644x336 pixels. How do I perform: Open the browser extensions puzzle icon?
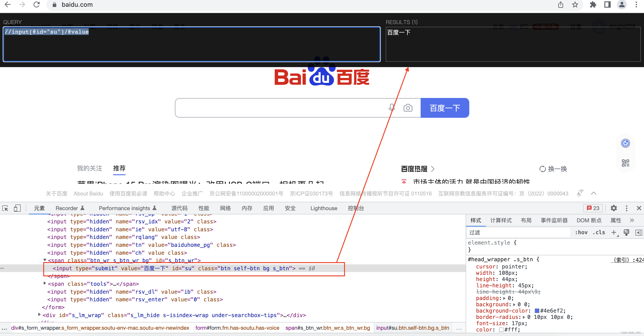[x=593, y=5]
